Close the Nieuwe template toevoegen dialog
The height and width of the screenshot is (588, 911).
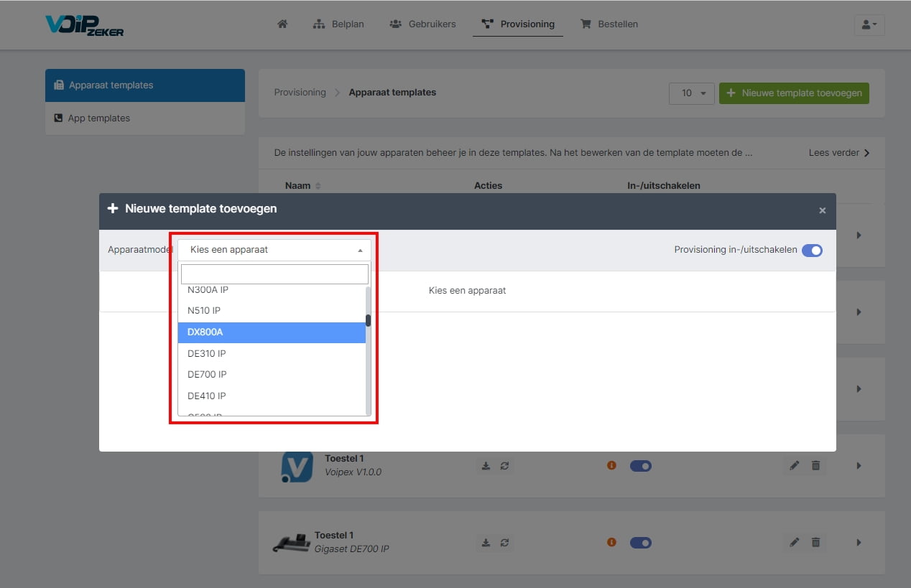(x=823, y=210)
